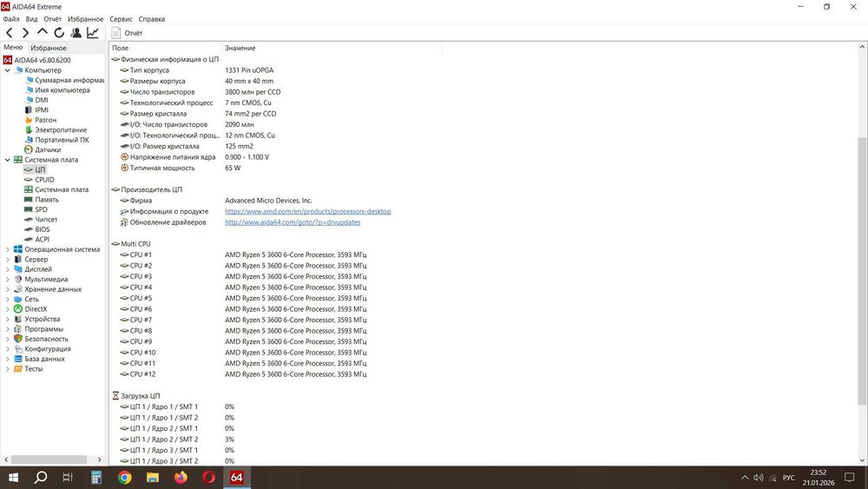Switch to the Избранное tab of the side panel

[48, 48]
